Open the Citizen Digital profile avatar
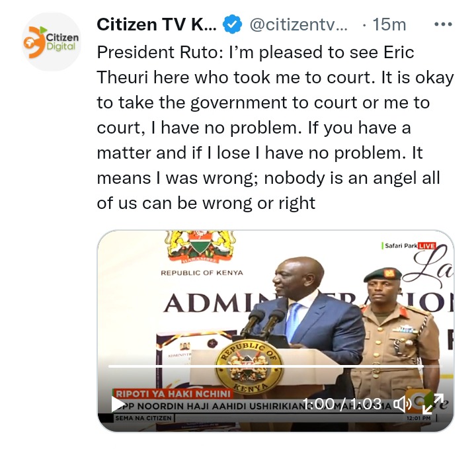This screenshot has height=449, width=476. (x=52, y=42)
